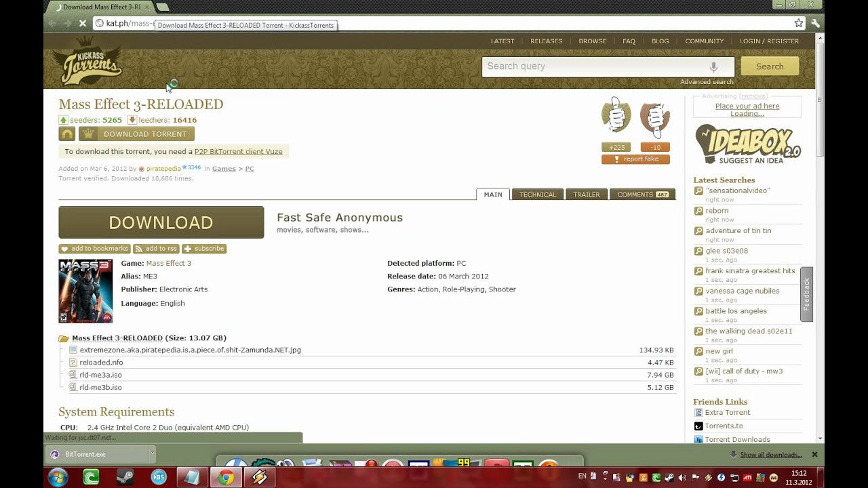
Task: Open the LATEST menu item
Action: (x=502, y=41)
